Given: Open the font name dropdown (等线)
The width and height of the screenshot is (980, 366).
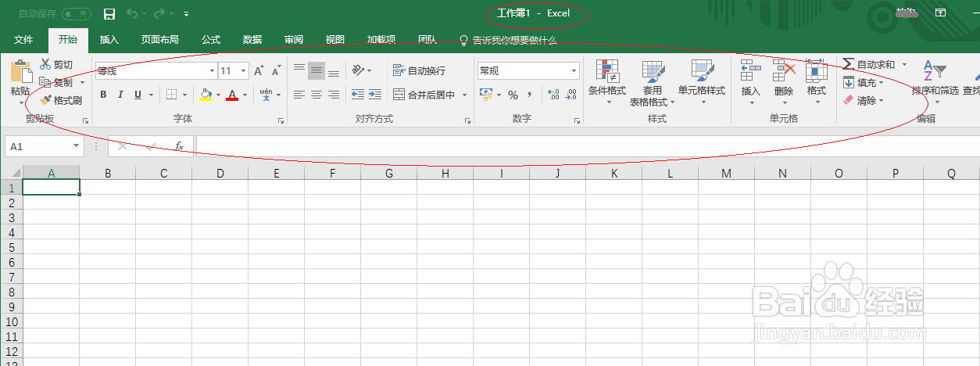Looking at the screenshot, I should point(210,71).
